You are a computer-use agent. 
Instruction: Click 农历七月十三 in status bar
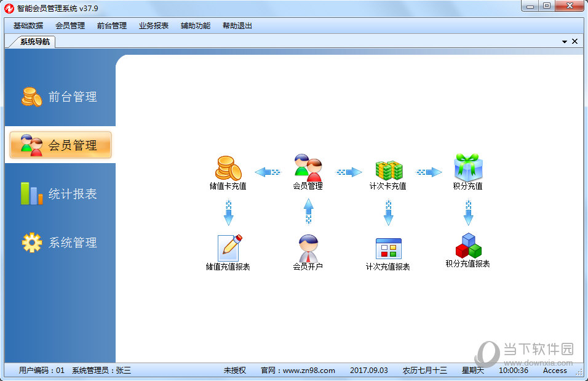425,371
